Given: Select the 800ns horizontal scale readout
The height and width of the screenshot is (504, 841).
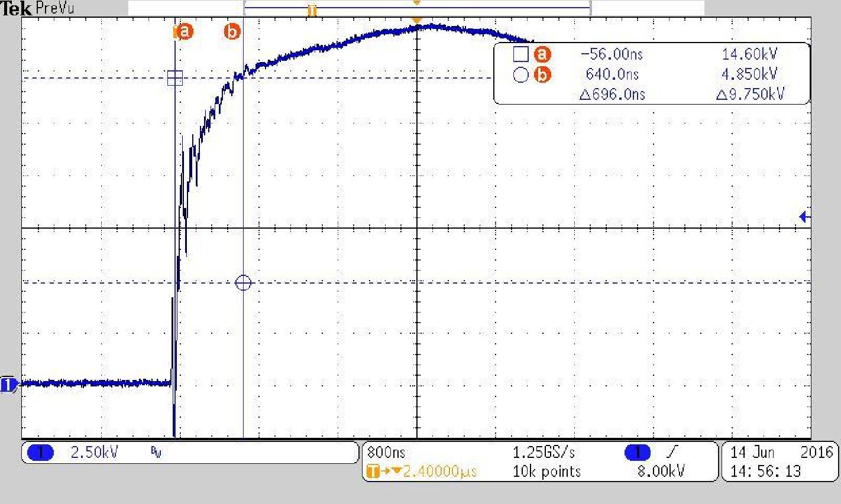Looking at the screenshot, I should click(x=386, y=453).
